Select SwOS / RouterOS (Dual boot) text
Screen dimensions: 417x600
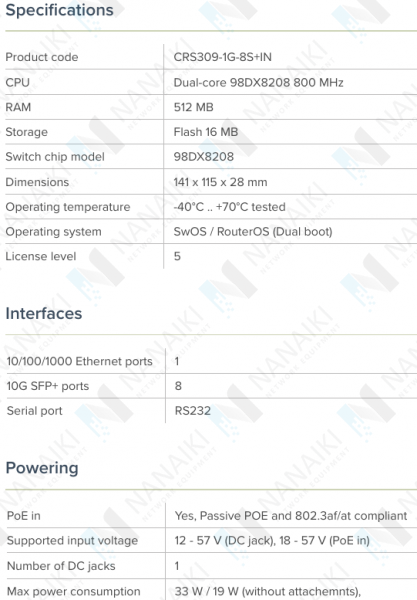[253, 232]
